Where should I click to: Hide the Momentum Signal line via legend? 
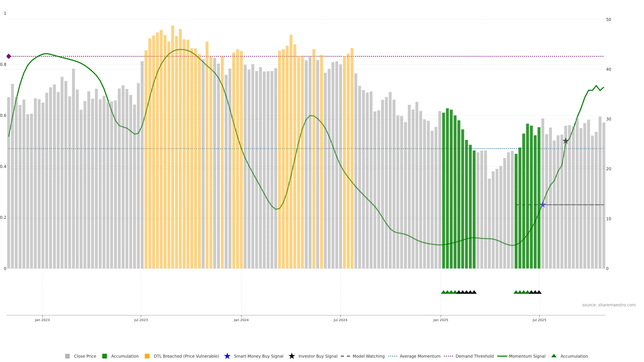[x=527, y=356]
